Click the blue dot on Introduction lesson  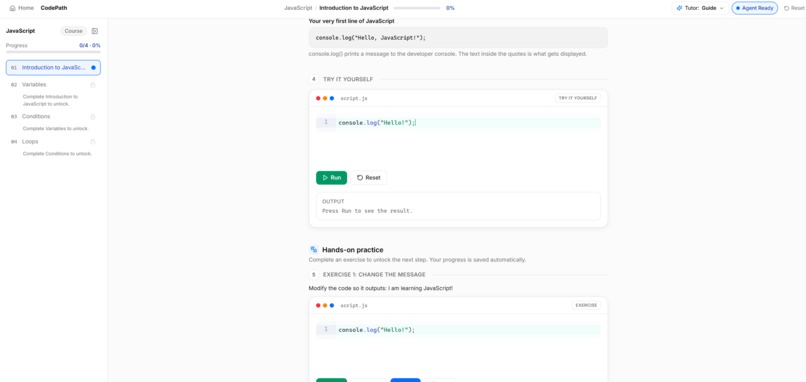pyautogui.click(x=93, y=67)
